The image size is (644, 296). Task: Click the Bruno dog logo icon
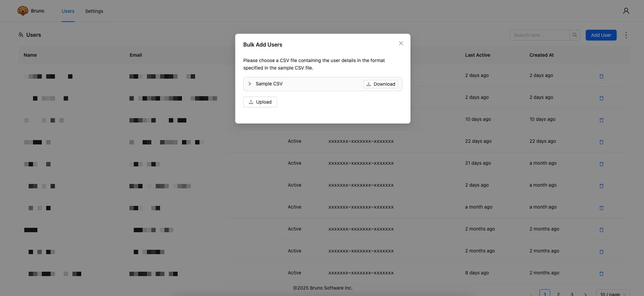(23, 11)
